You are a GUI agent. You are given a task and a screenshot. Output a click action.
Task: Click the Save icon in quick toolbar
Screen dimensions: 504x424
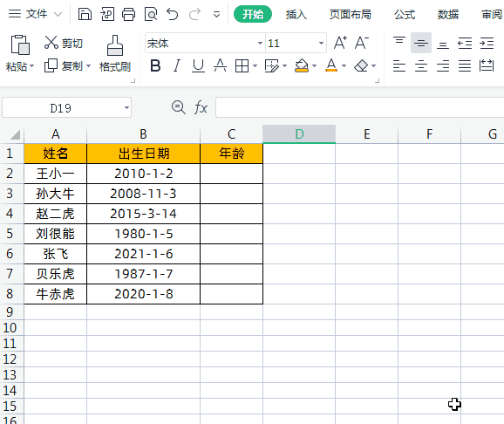pos(85,14)
